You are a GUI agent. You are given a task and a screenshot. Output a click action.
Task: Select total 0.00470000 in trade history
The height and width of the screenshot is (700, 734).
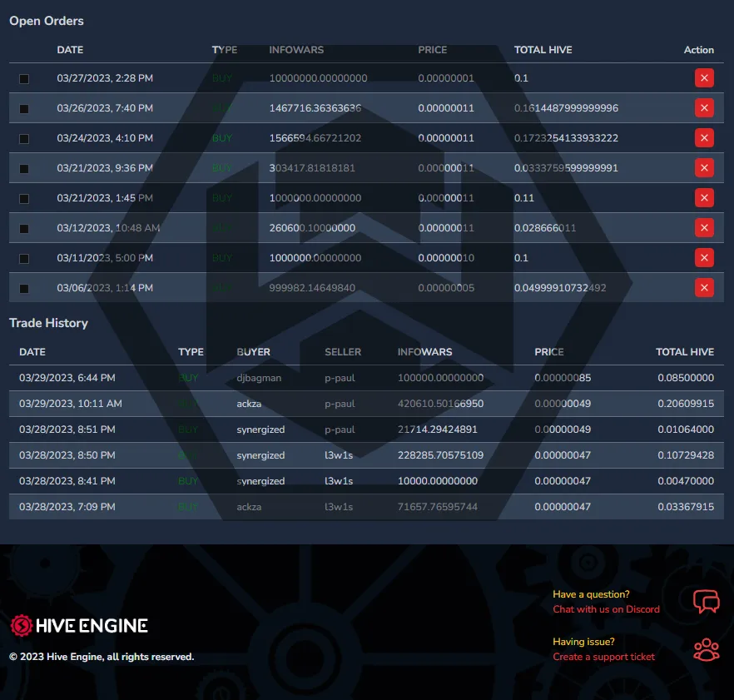click(686, 481)
